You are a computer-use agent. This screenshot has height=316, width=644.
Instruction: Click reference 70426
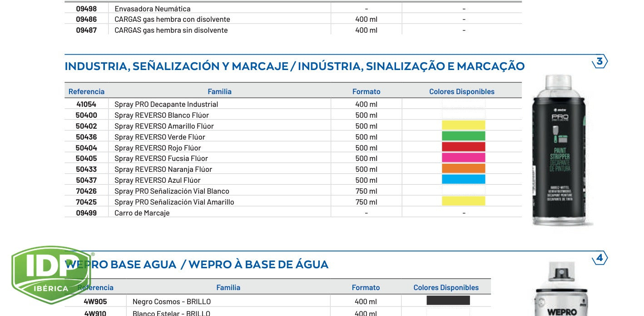[x=86, y=191]
